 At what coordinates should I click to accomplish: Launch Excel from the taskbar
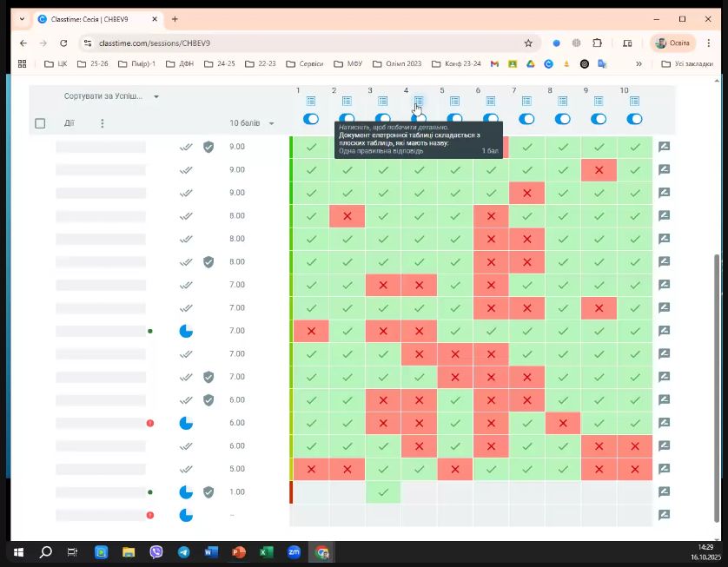pos(267,552)
